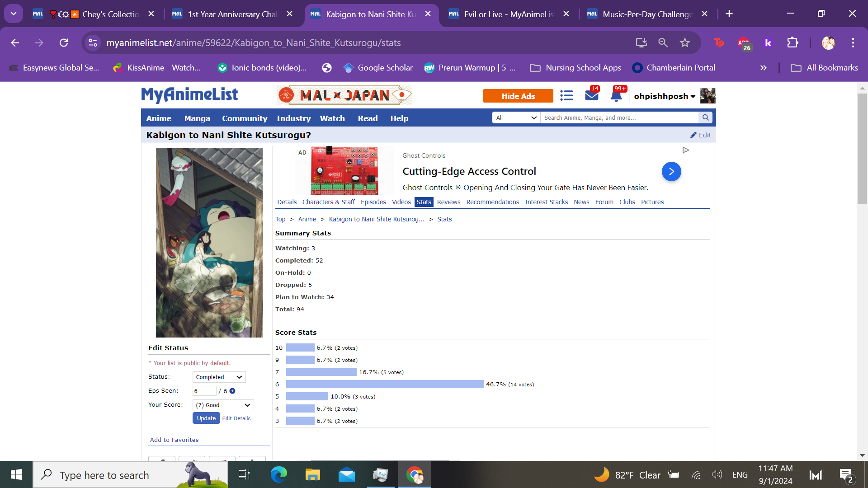Click the zoom magnifier in address bar
The height and width of the screenshot is (488, 868).
tap(663, 42)
